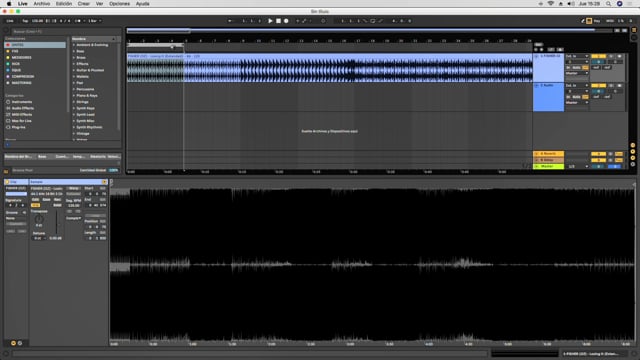The width and height of the screenshot is (640, 360).
Task: Toggle the Reverb return track activator
Action: 598,154
